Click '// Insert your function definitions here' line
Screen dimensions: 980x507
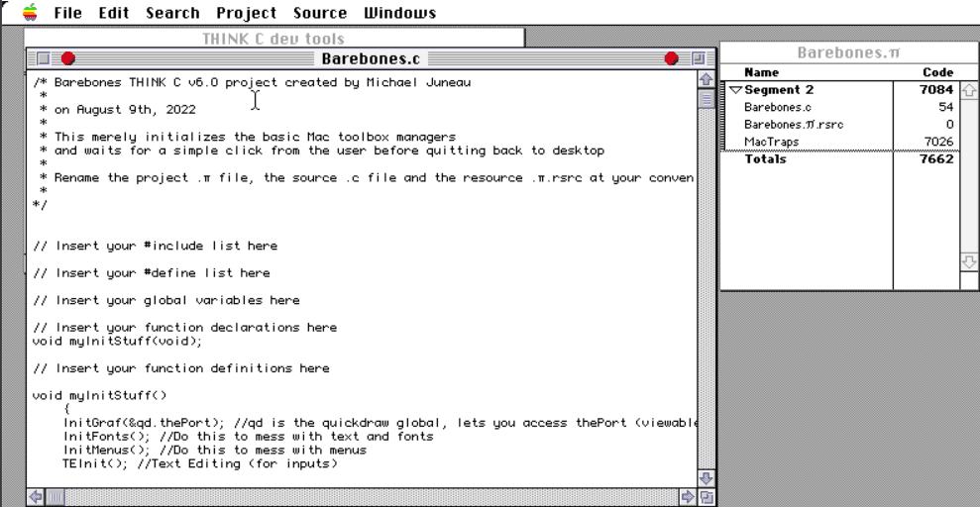point(180,368)
